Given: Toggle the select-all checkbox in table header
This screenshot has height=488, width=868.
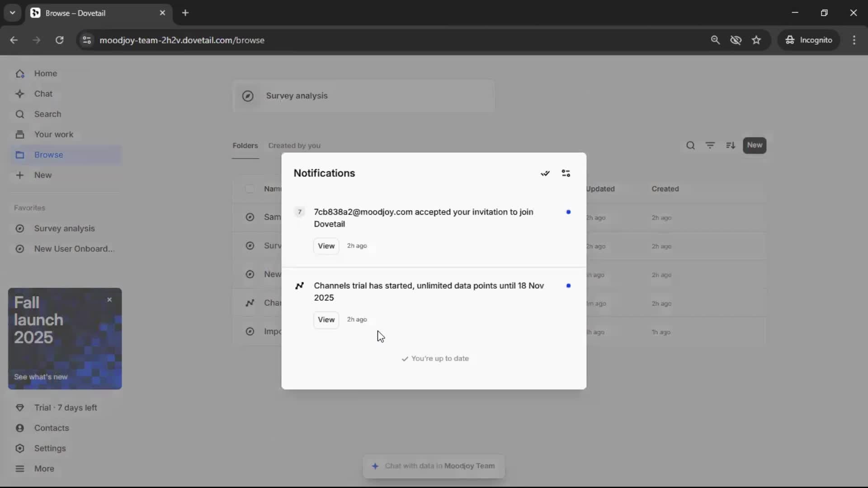Looking at the screenshot, I should 250,189.
